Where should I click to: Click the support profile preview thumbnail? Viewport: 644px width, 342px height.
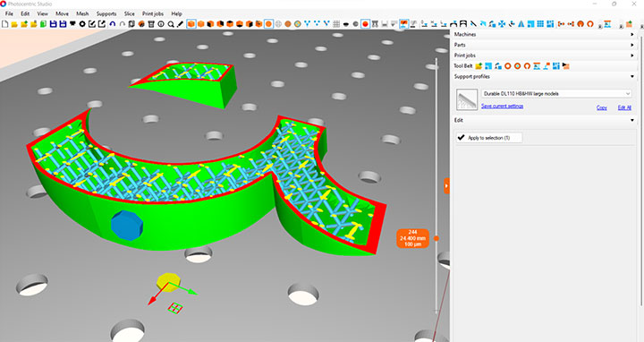pyautogui.click(x=467, y=99)
